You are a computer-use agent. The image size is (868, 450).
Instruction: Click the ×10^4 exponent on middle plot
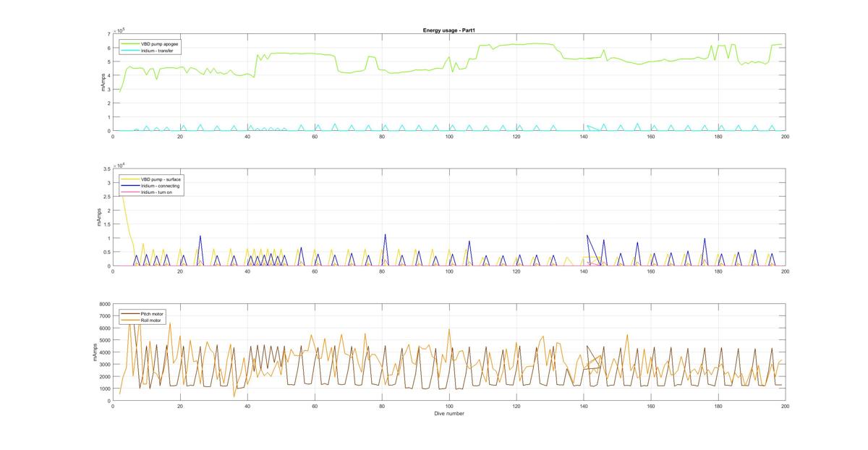(x=120, y=165)
